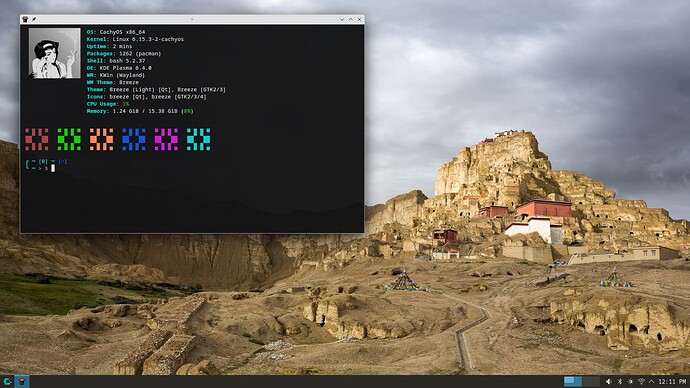Screen dimensions: 690x388
Task: Click the 'Memory: 1.24 GiB / 15.38 GiB' line
Action: tap(140, 111)
